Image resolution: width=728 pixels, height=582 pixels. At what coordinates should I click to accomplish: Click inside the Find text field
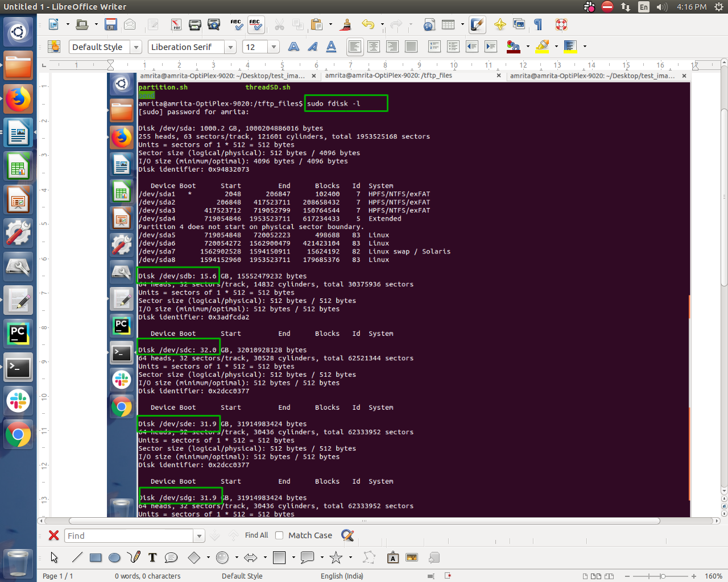coord(129,536)
